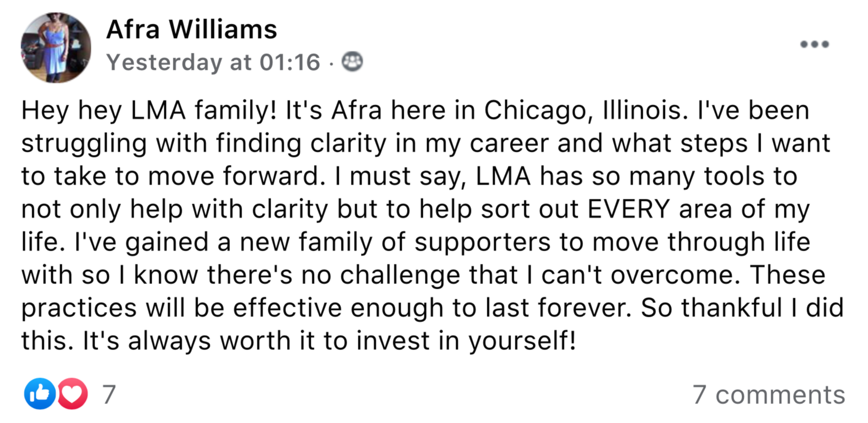Open the Afra Williams profile name link

191,29
